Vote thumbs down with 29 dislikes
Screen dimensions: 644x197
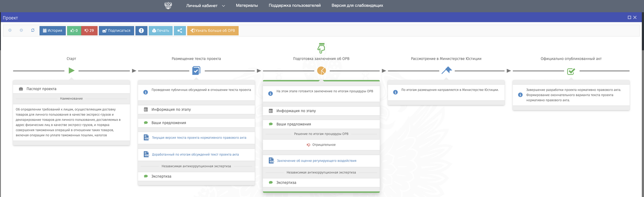(89, 31)
